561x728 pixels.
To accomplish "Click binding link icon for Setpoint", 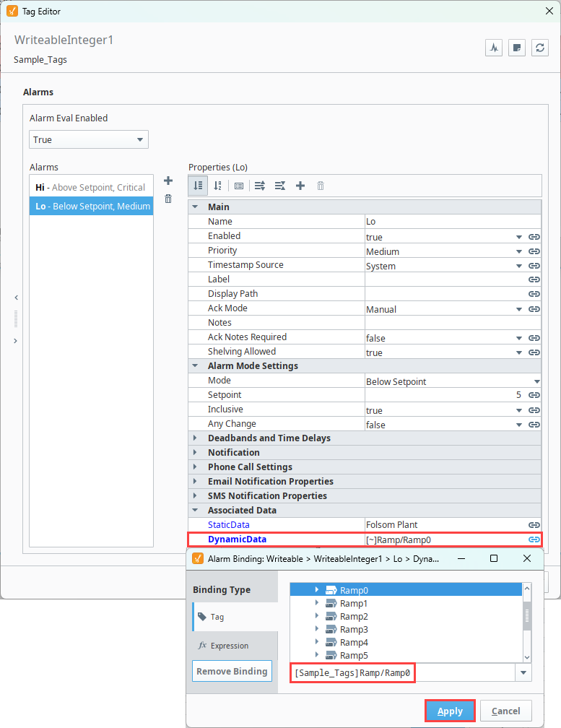I will [534, 395].
